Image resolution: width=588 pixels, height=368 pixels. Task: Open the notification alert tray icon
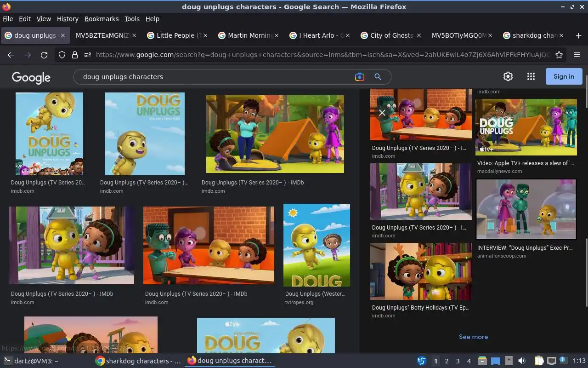click(x=563, y=361)
